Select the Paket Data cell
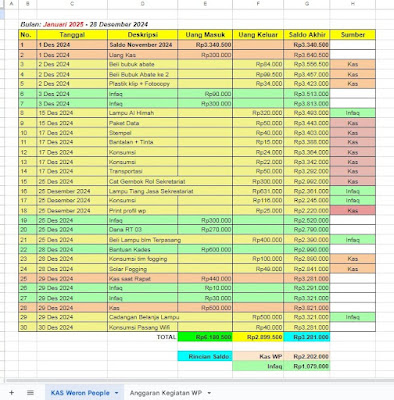394x400 pixels. point(143,123)
